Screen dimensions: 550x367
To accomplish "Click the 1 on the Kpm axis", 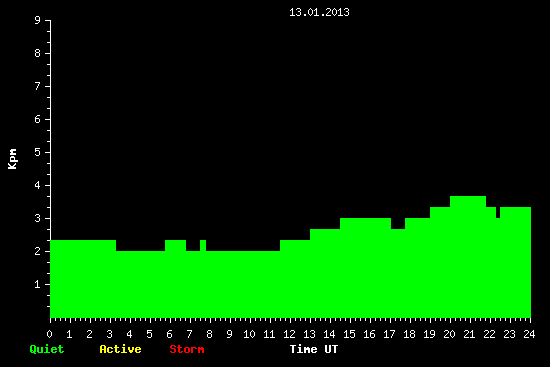I will coord(38,284).
